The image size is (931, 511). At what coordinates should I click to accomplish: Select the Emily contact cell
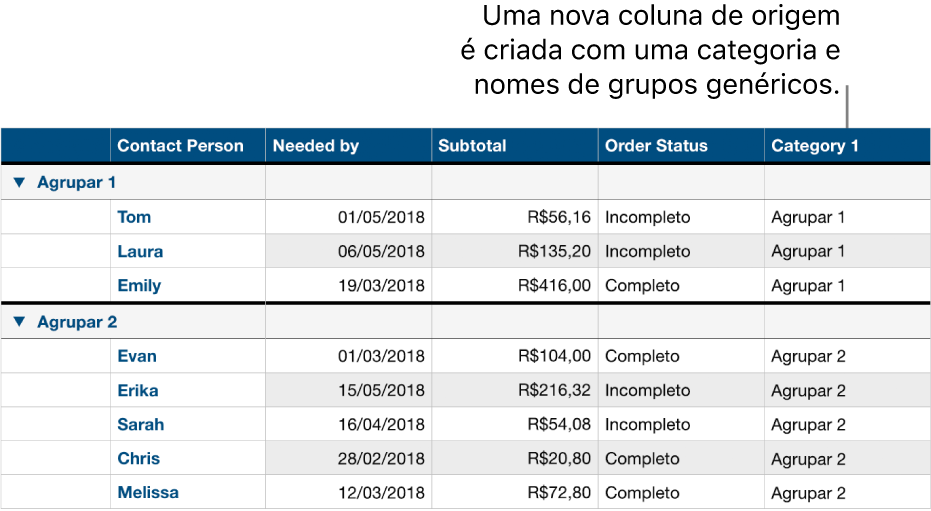pyautogui.click(x=139, y=285)
